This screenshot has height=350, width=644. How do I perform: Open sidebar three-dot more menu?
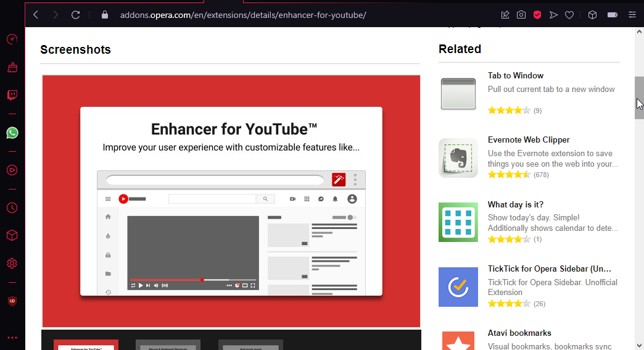pyautogui.click(x=12, y=338)
